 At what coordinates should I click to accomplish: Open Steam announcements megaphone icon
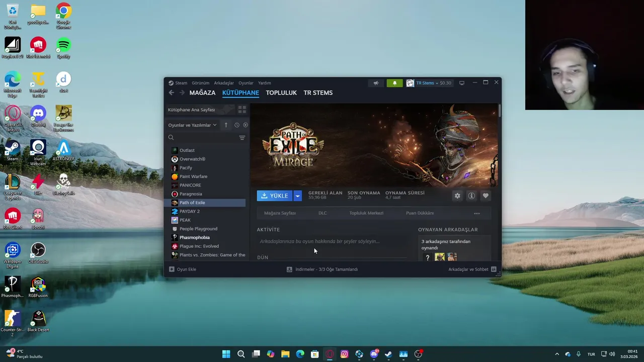(376, 83)
